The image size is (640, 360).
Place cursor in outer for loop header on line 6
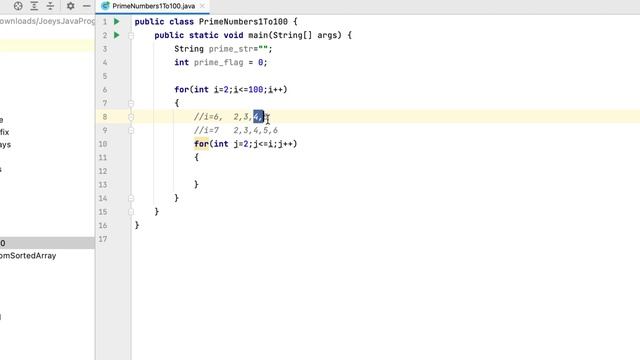(231, 89)
